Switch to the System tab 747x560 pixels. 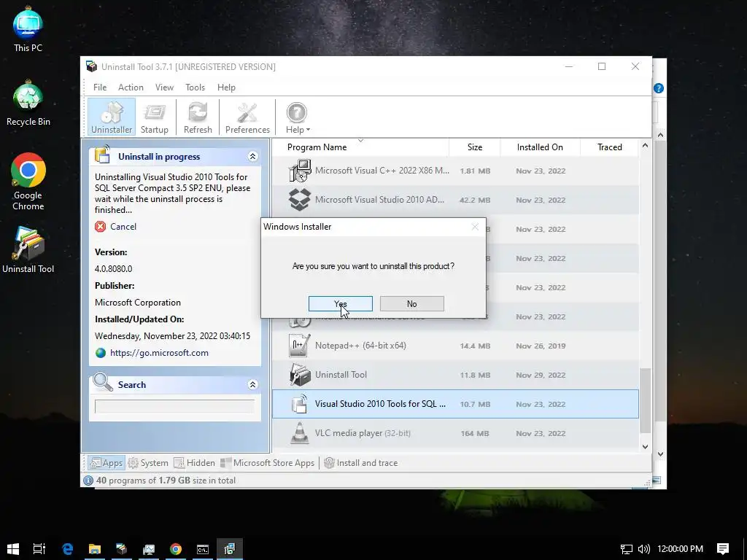pos(148,463)
